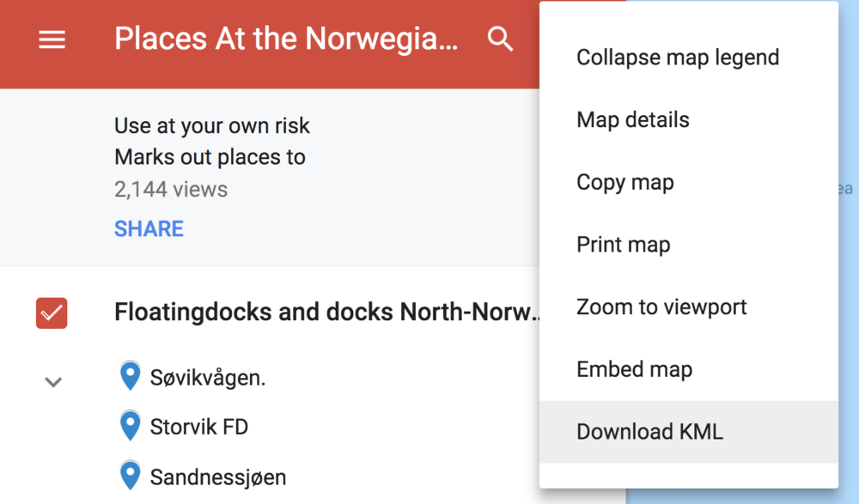Open the Storvik FD place entry
859x504 pixels.
pos(199,427)
